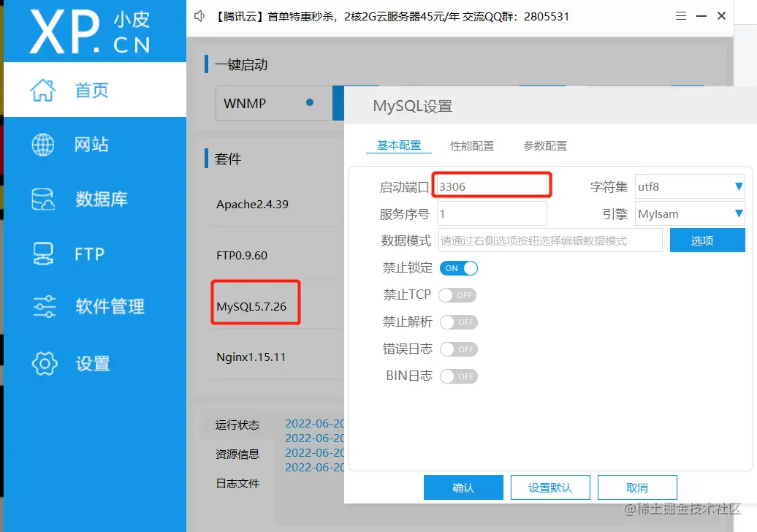757x532 pixels.
Task: Click the blue dot next to WNMP
Action: point(310,102)
